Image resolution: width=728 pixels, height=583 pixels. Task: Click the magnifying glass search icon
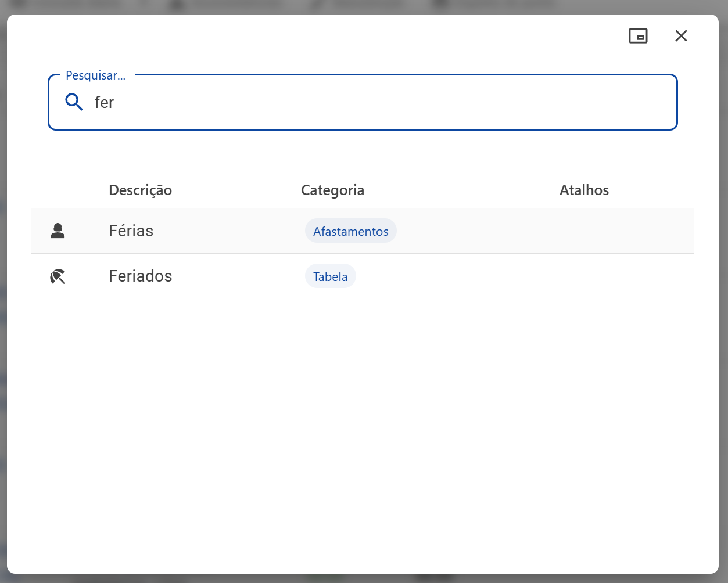[74, 102]
